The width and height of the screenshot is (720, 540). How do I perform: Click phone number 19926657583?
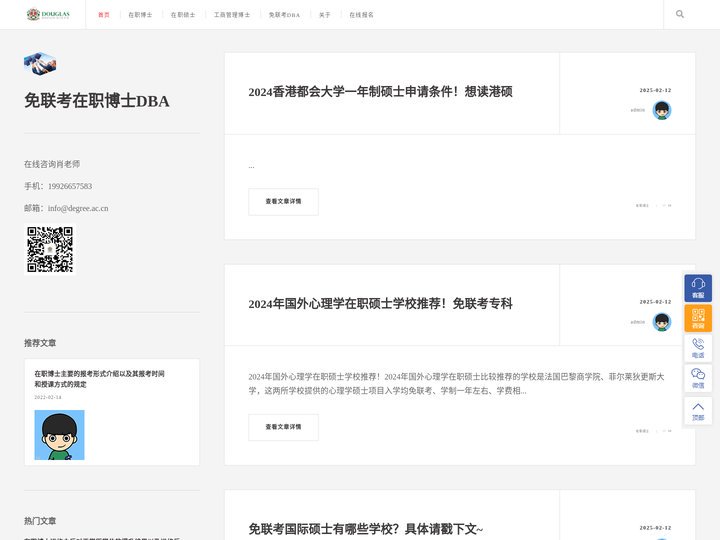pos(70,186)
